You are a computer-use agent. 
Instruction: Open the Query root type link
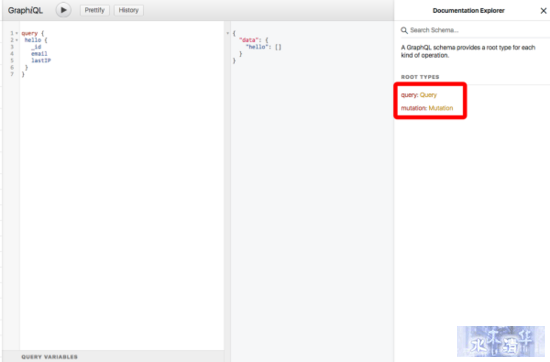click(428, 95)
